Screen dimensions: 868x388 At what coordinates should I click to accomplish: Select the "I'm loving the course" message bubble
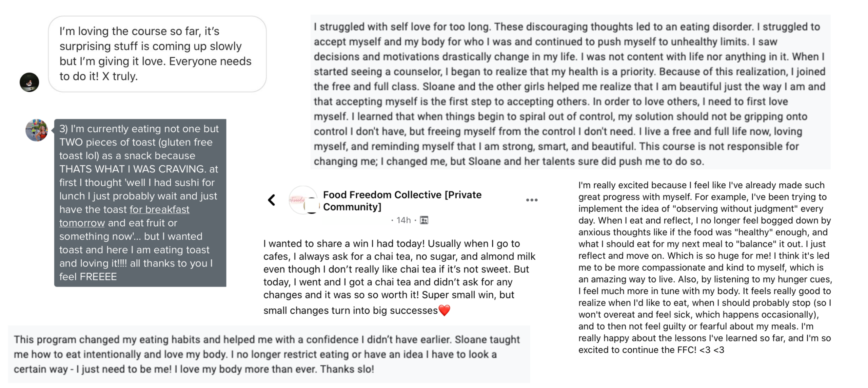[157, 54]
